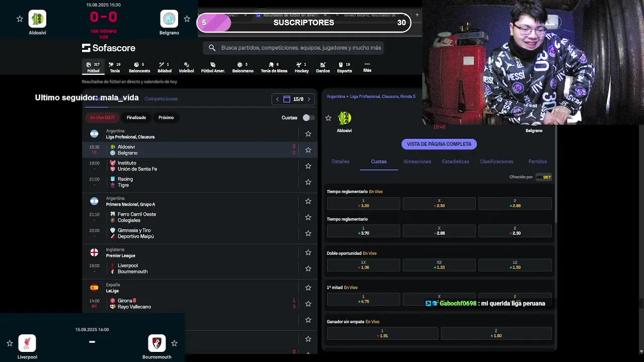Open the Partidos tab
Screen dimensions: 644x362
(537, 161)
